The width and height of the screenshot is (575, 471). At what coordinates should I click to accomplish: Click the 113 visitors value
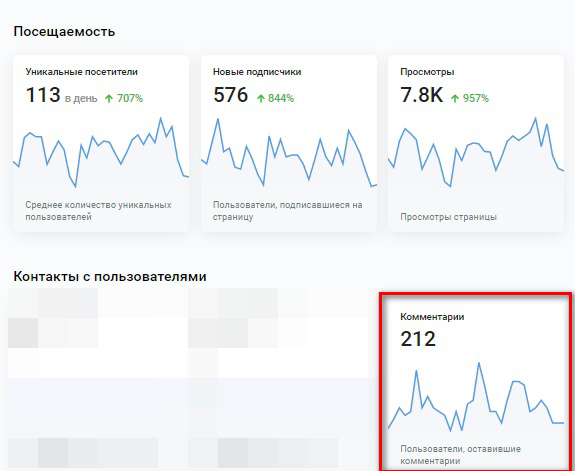[x=43, y=95]
